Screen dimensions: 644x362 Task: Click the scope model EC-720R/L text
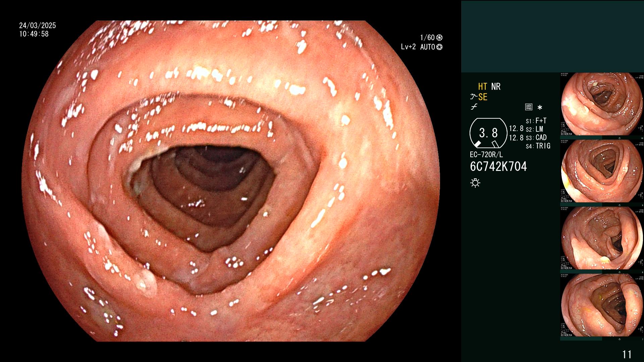[x=486, y=155]
